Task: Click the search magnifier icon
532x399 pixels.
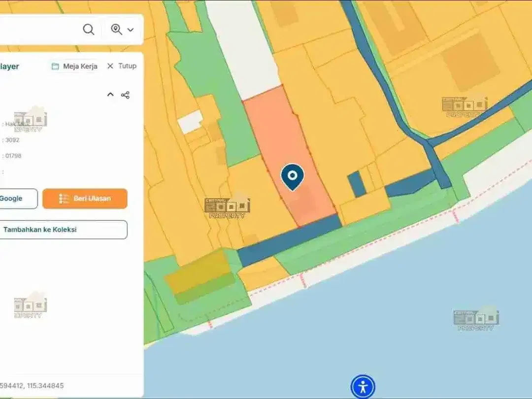Action: pos(89,30)
